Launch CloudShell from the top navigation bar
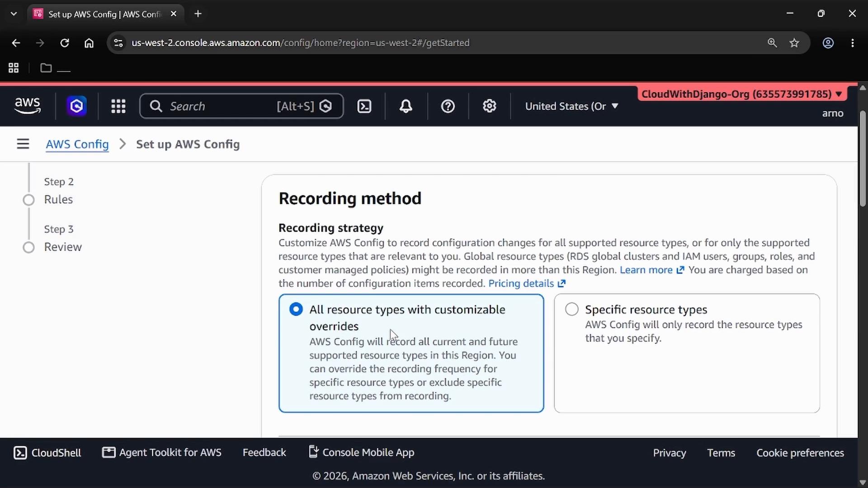Screen dimensions: 868x488 tap(364, 106)
